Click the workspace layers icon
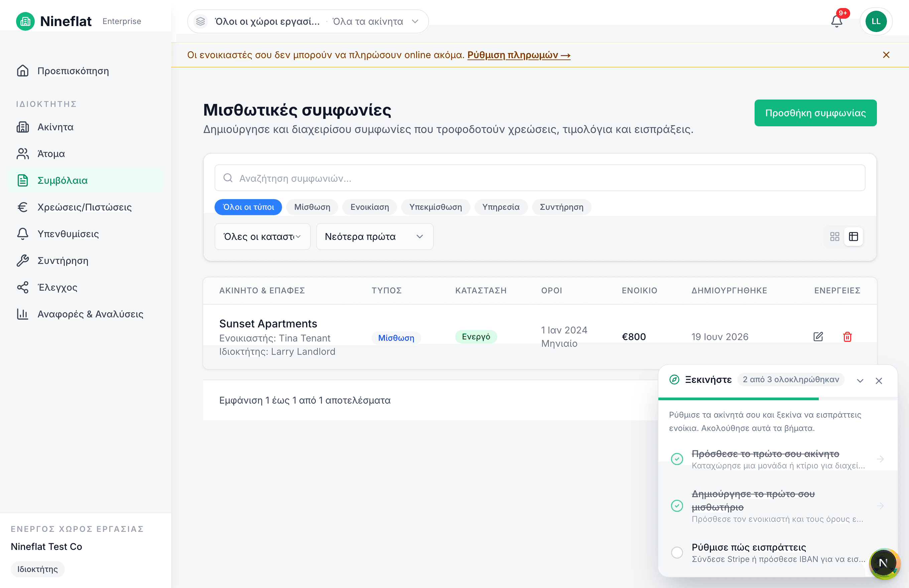This screenshot has height=588, width=909. 201,21
